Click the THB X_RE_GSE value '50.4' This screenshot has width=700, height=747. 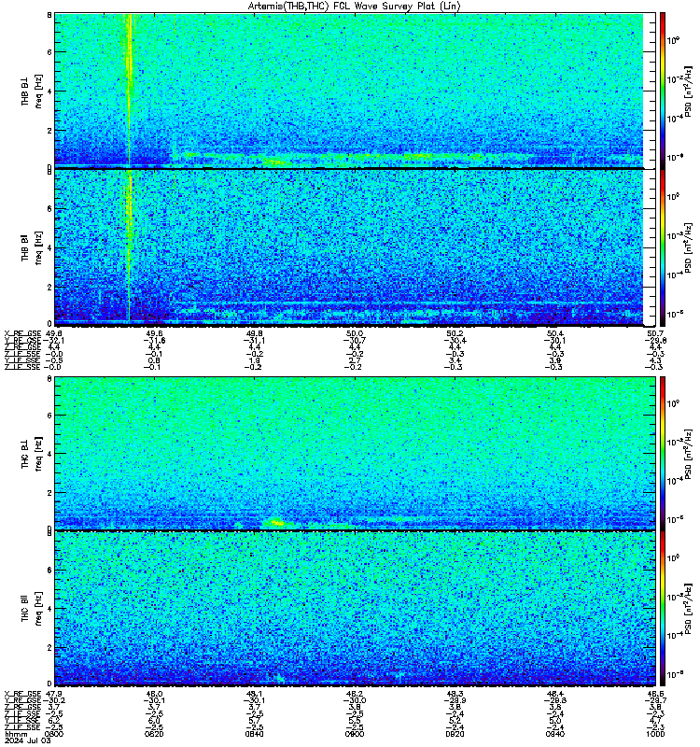coord(554,333)
